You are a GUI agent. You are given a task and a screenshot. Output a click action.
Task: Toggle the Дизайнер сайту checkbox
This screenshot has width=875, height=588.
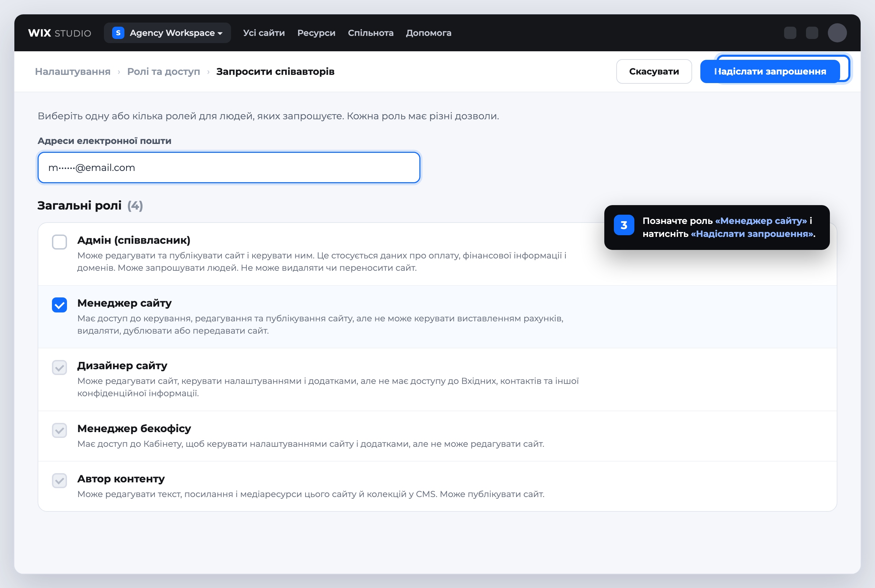[59, 367]
